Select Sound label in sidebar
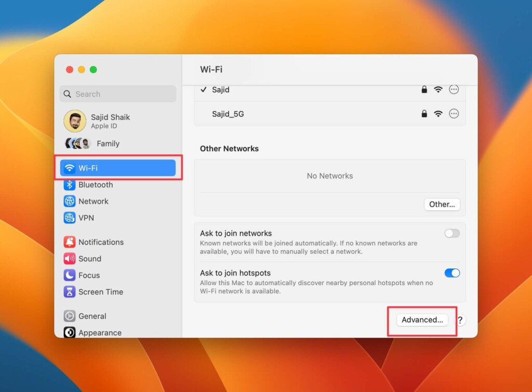Viewport: 532px width, 392px height. [90, 259]
